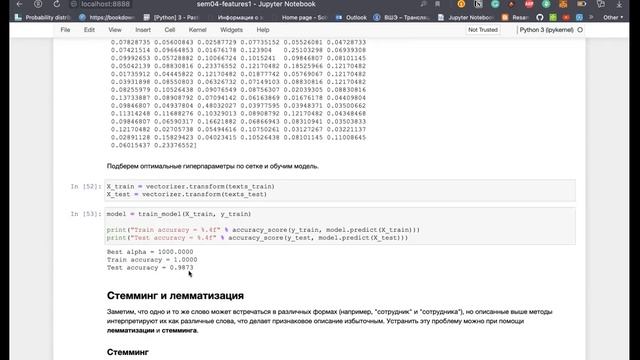Open the Insert menu in Jupyter
Viewport: 640px width, 360px height.
tap(143, 30)
